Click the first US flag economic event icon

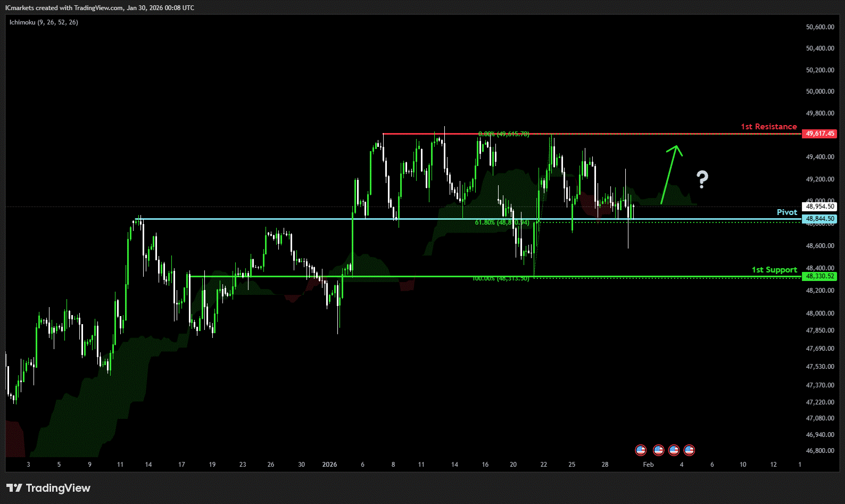pos(641,450)
